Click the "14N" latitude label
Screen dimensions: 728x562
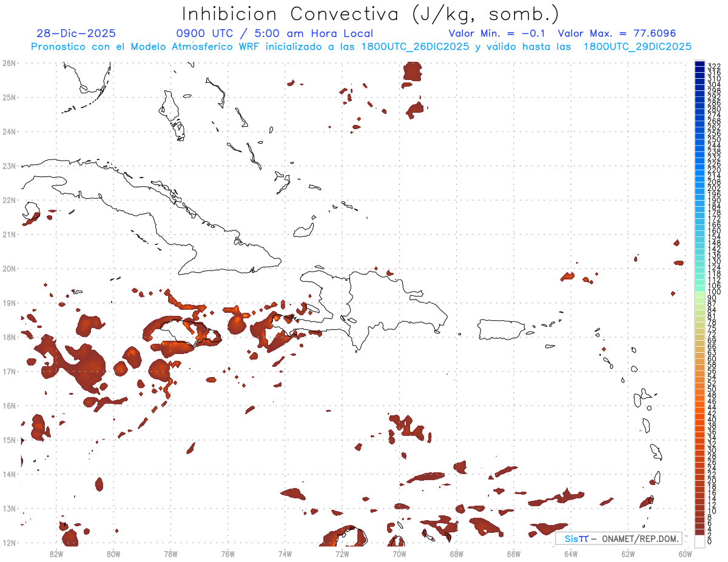(9, 473)
